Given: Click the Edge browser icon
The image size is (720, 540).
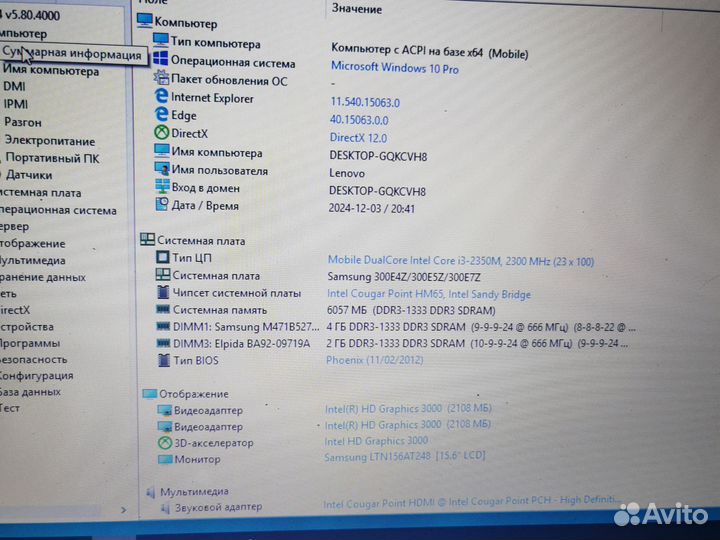Looking at the screenshot, I should 161,114.
